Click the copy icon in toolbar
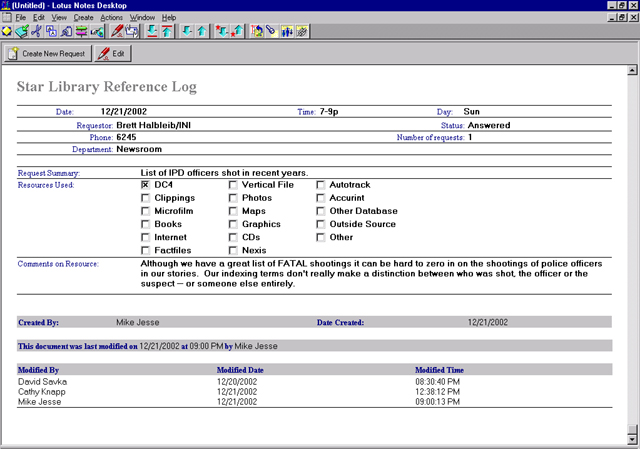Viewport: 640px width, 449px height. point(51,31)
